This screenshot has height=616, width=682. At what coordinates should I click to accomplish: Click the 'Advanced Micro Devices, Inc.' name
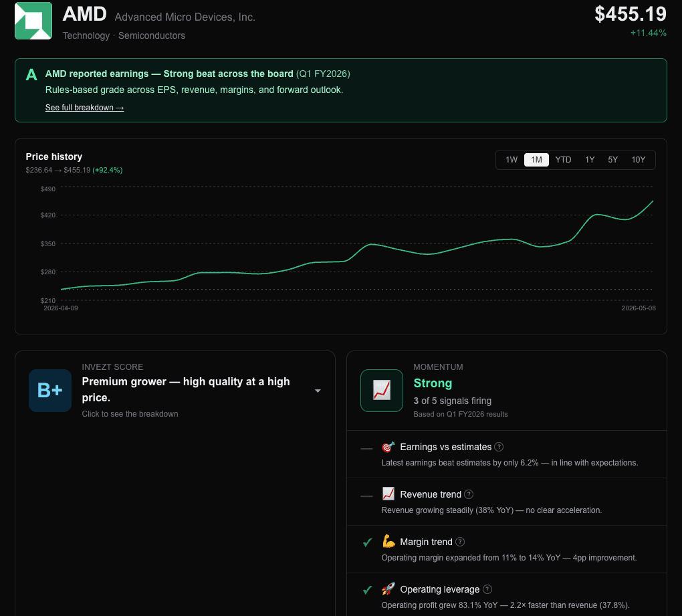[x=185, y=17]
